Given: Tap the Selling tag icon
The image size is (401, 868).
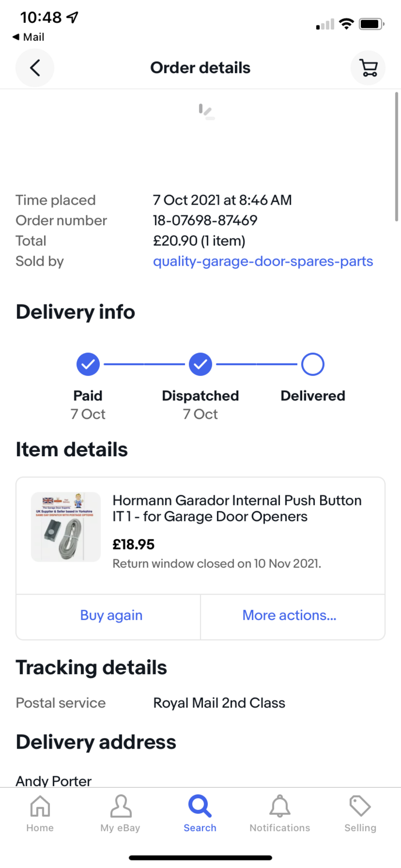Looking at the screenshot, I should pyautogui.click(x=360, y=806).
